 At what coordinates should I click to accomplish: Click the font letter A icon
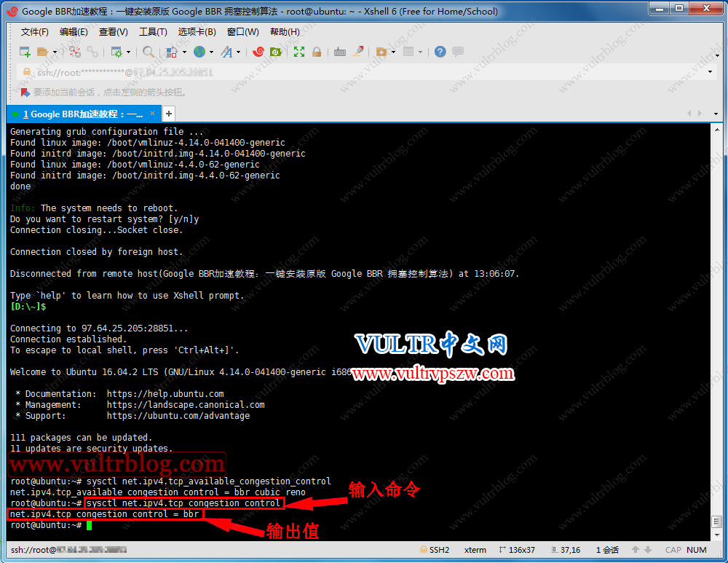click(x=226, y=52)
